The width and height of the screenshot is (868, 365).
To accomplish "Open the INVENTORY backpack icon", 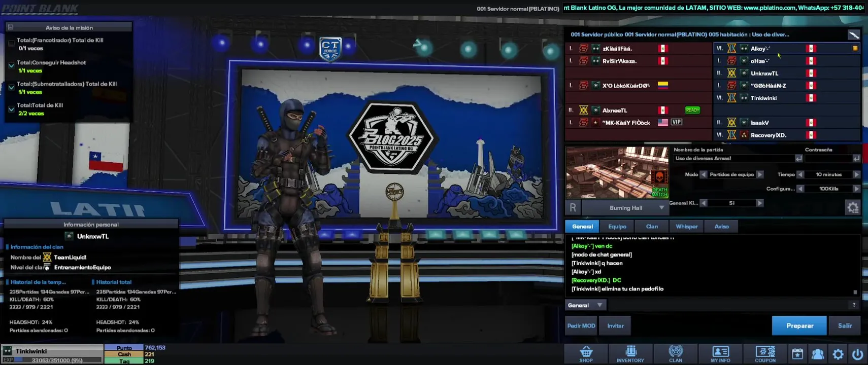I will [630, 354].
